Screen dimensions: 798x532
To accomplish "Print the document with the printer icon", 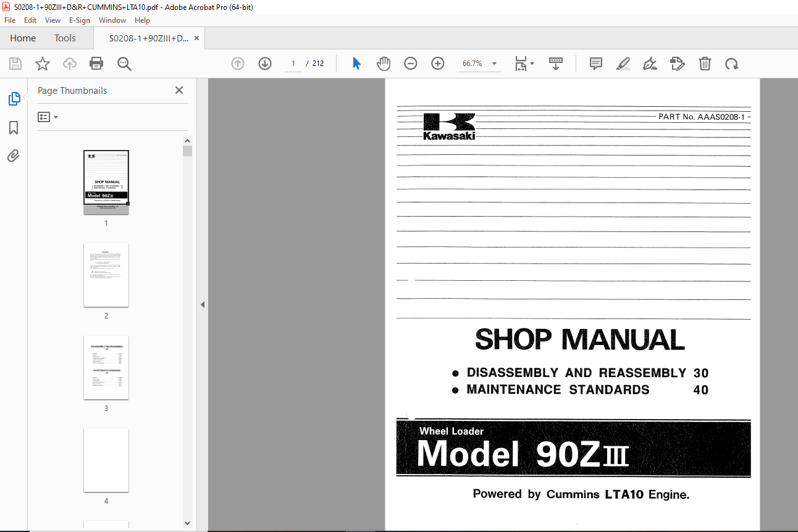I will point(96,64).
